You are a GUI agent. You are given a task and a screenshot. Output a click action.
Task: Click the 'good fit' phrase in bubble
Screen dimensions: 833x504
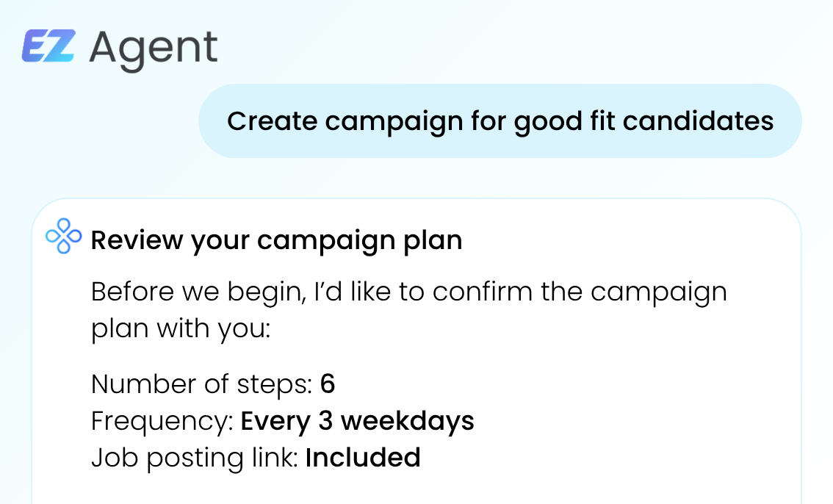[x=564, y=122]
